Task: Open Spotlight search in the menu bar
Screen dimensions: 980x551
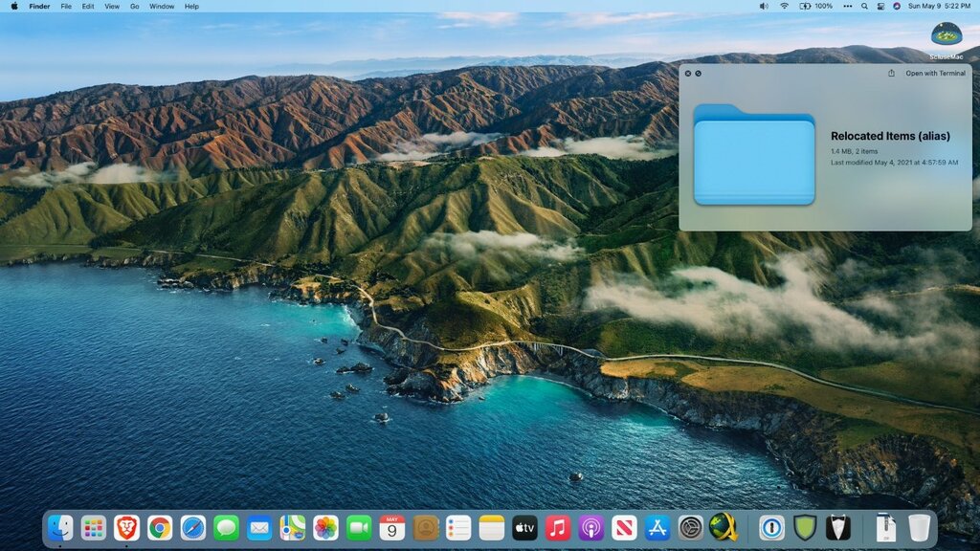Action: [865, 6]
